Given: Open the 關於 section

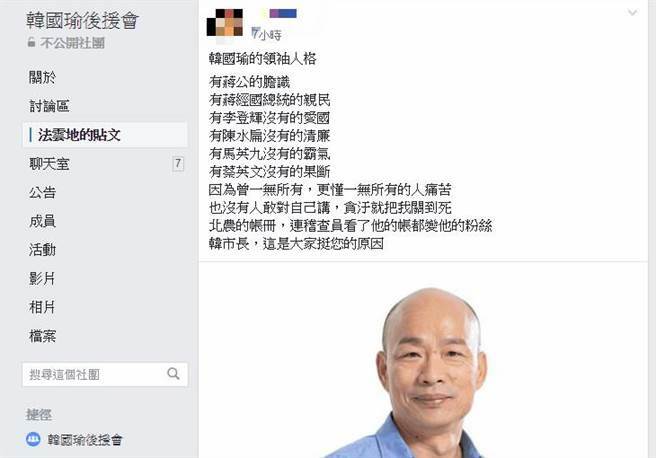Looking at the screenshot, I should (x=42, y=77).
